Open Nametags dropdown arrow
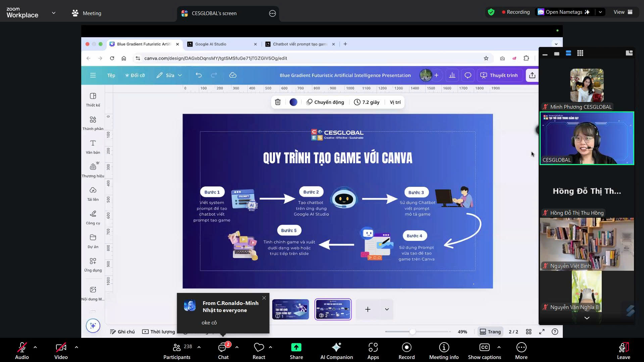644x362 pixels. [x=600, y=12]
